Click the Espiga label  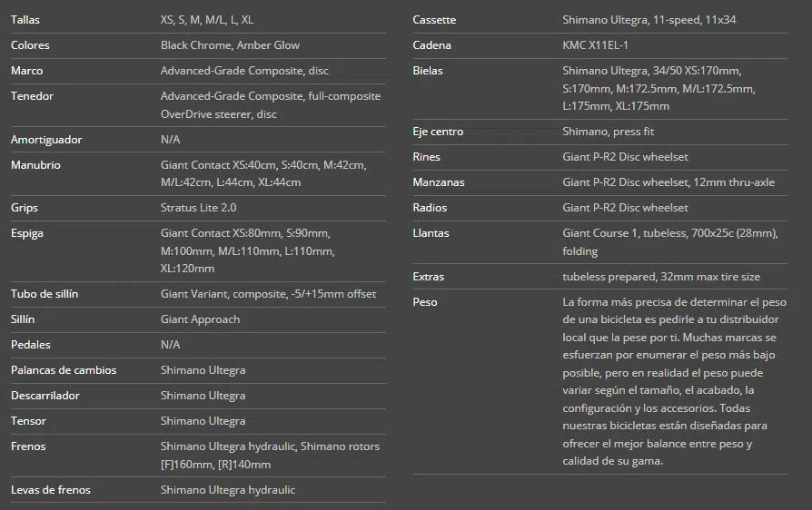(27, 233)
